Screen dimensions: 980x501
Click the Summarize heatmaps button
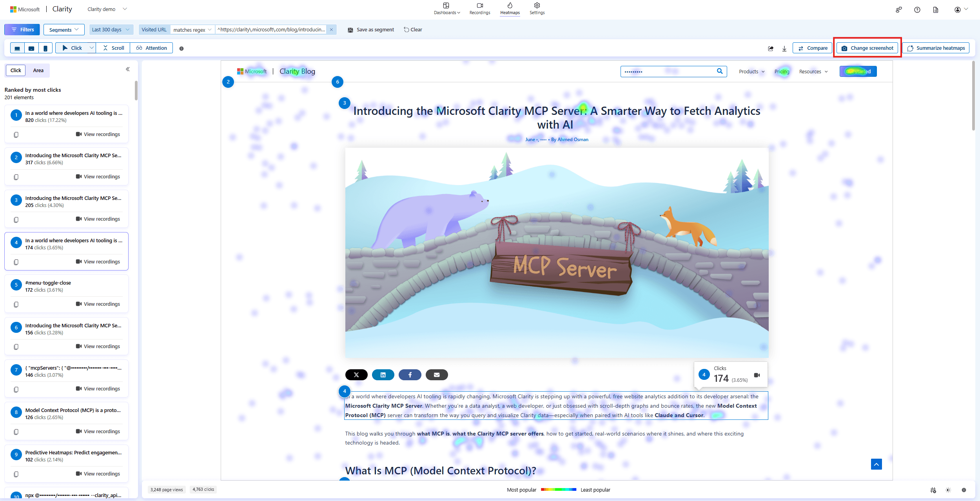[x=936, y=48]
